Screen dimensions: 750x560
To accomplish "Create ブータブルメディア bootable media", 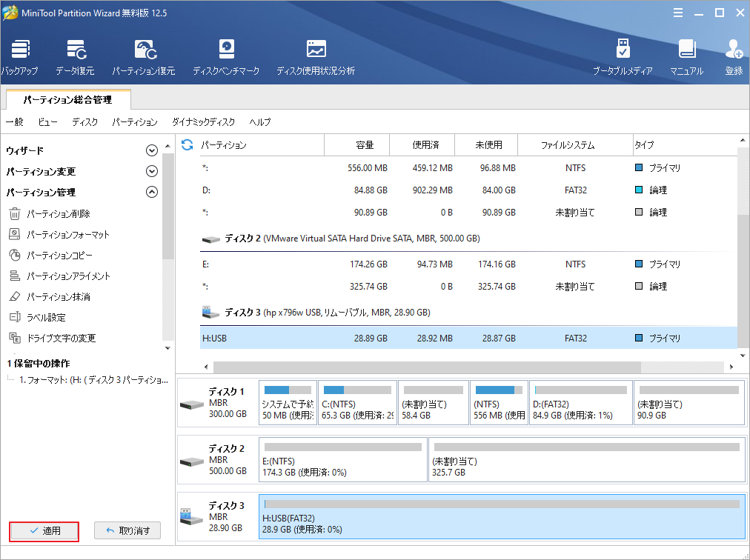I will click(623, 56).
